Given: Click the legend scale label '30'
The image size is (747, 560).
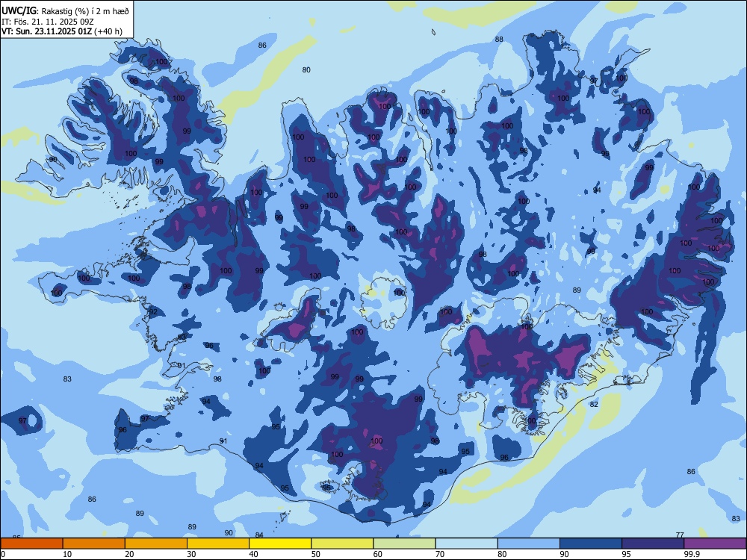Looking at the screenshot, I should tap(191, 554).
